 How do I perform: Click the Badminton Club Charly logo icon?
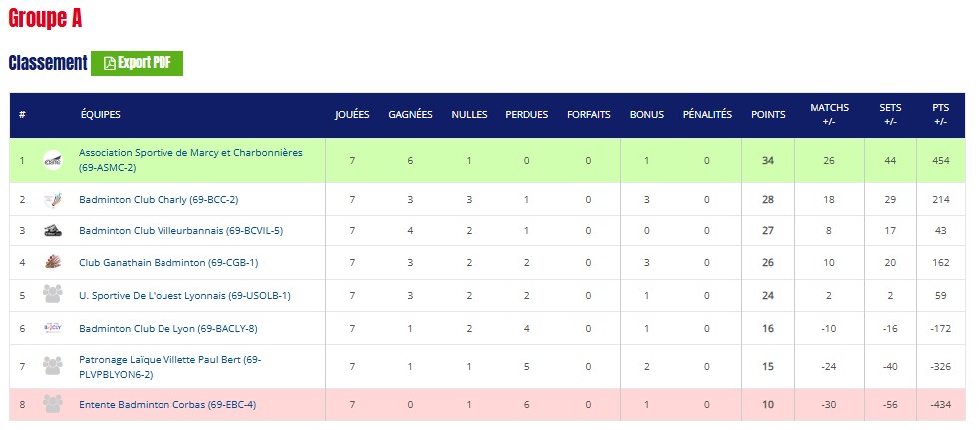coord(53,200)
